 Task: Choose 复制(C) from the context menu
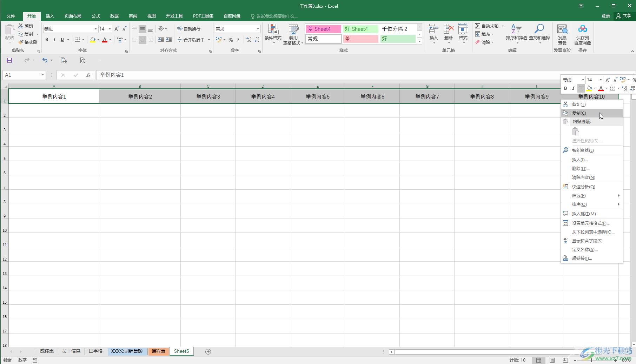[592, 113]
